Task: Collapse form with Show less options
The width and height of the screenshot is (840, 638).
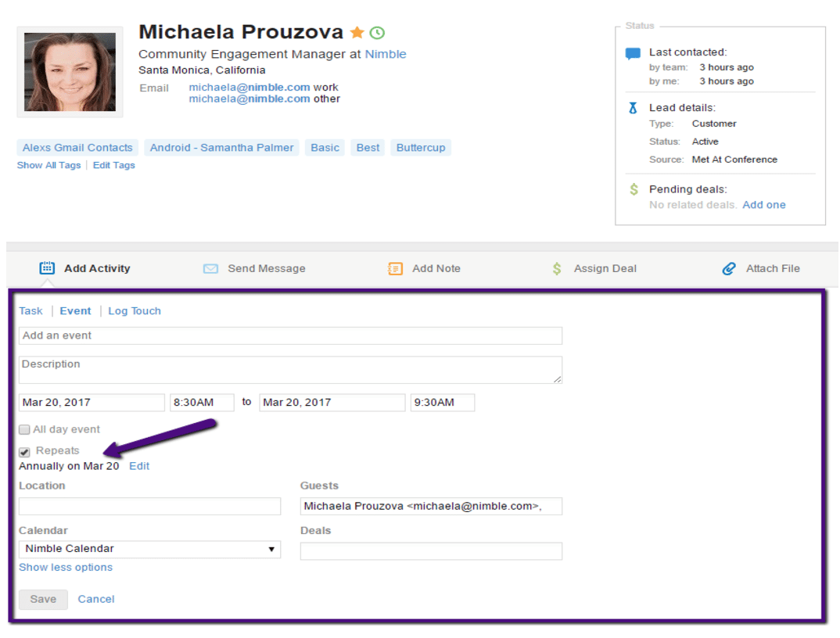Action: click(x=66, y=568)
